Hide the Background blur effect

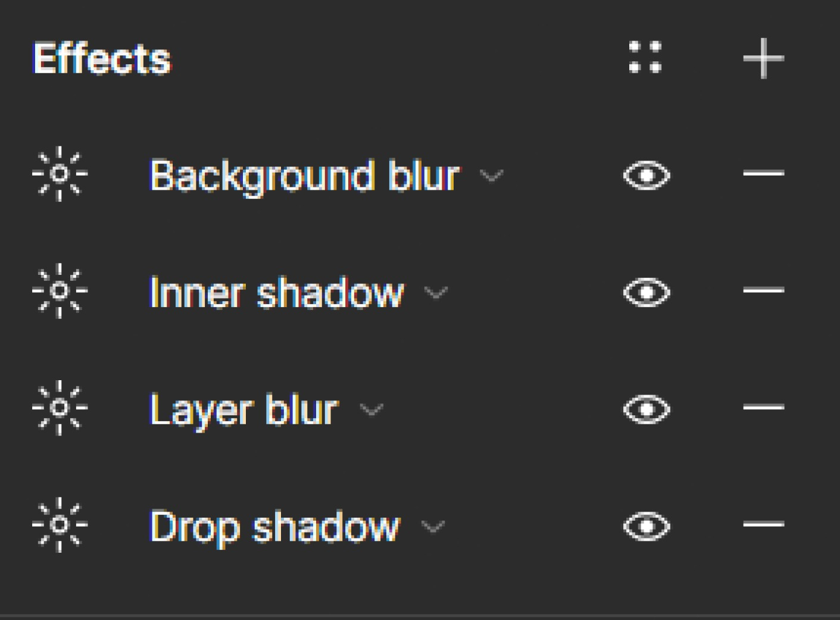(x=647, y=176)
